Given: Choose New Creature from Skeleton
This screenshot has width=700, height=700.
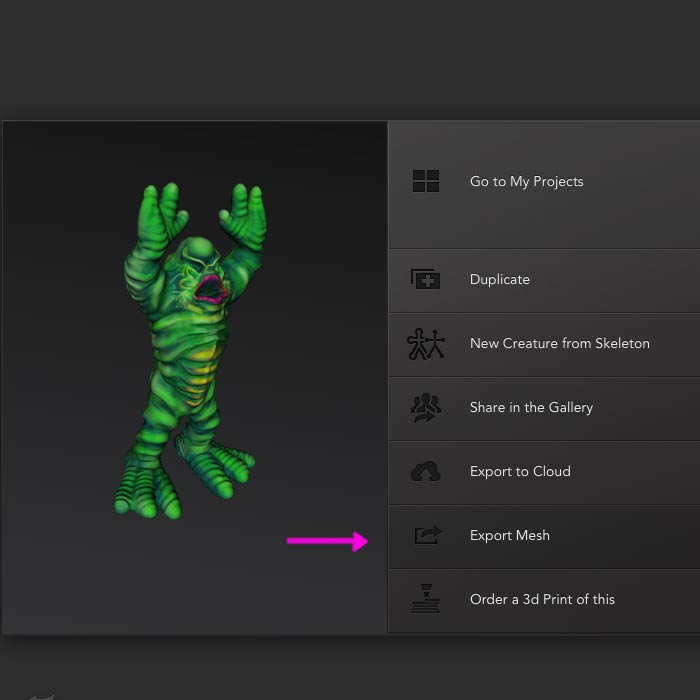Looking at the screenshot, I should (559, 344).
